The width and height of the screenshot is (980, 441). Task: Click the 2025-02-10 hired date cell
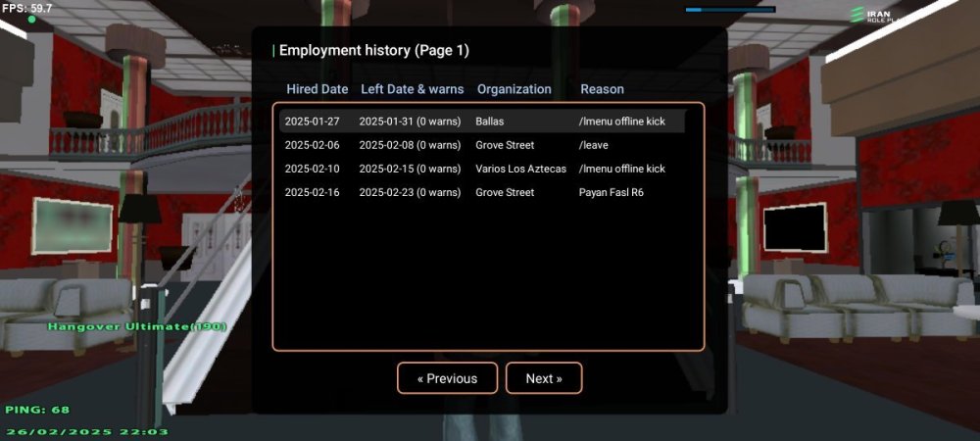(x=312, y=169)
